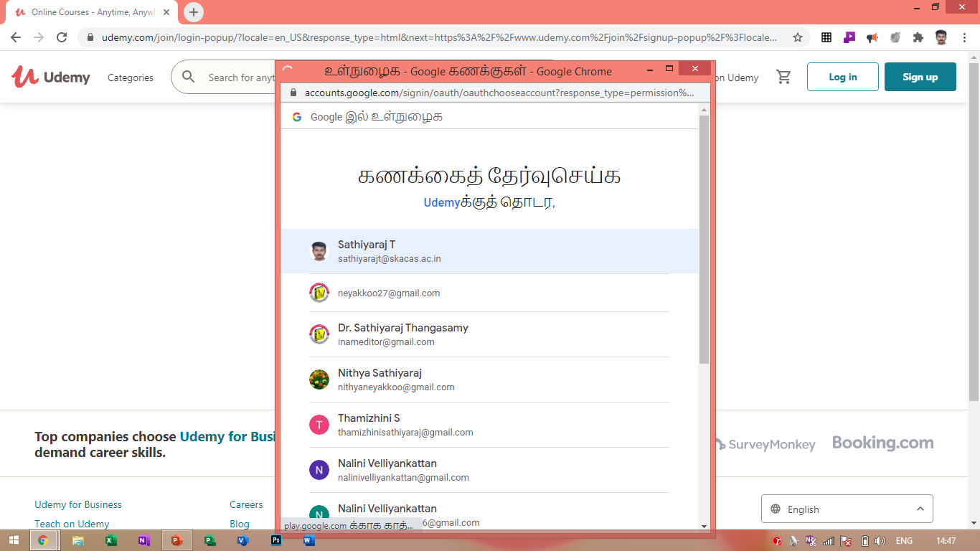This screenshot has width=980, height=551.
Task: Launch Publisher from the taskbar
Action: (x=209, y=540)
